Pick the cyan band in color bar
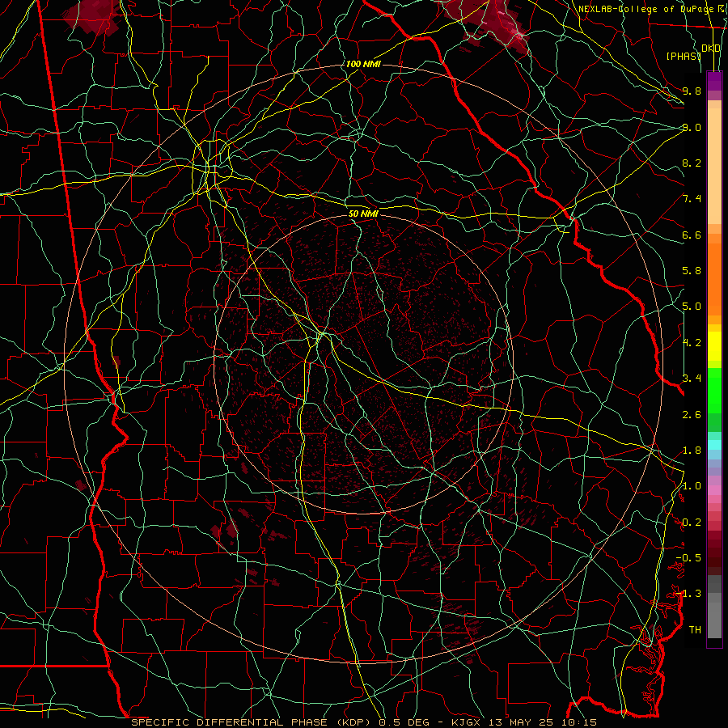Image resolution: width=728 pixels, height=728 pixels. pos(714,445)
